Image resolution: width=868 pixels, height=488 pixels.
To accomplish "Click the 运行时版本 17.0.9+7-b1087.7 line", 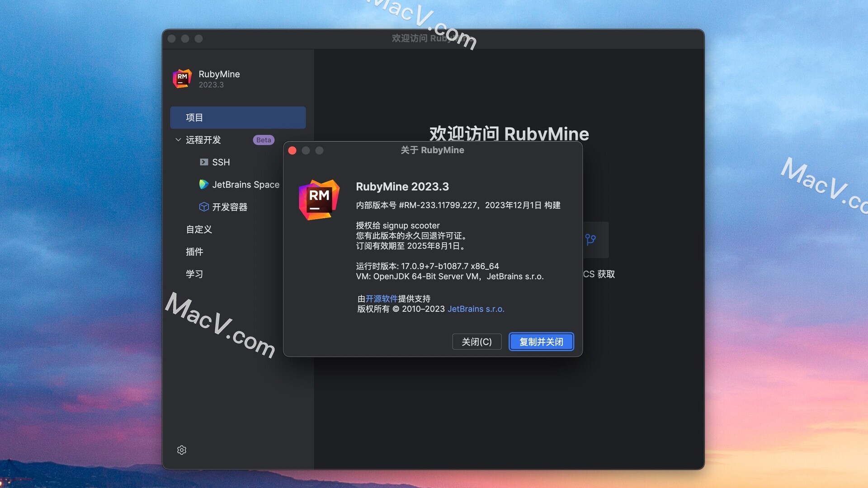I will point(427,266).
